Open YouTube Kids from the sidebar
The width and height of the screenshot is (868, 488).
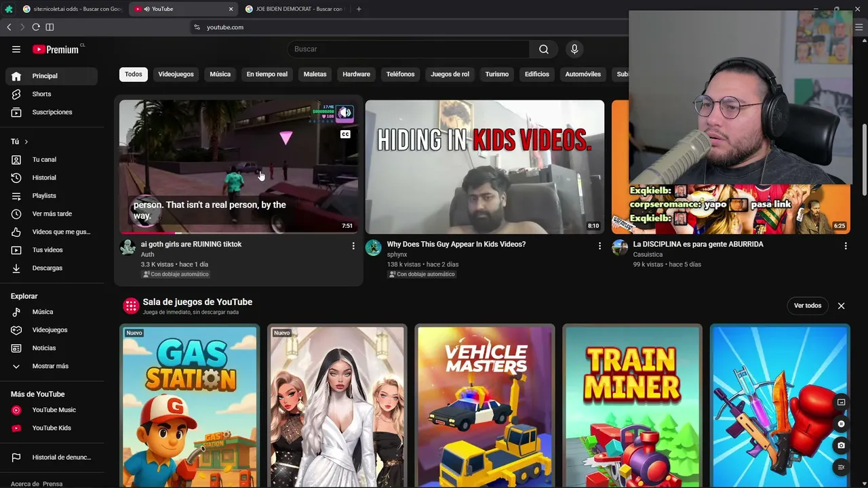pyautogui.click(x=52, y=428)
